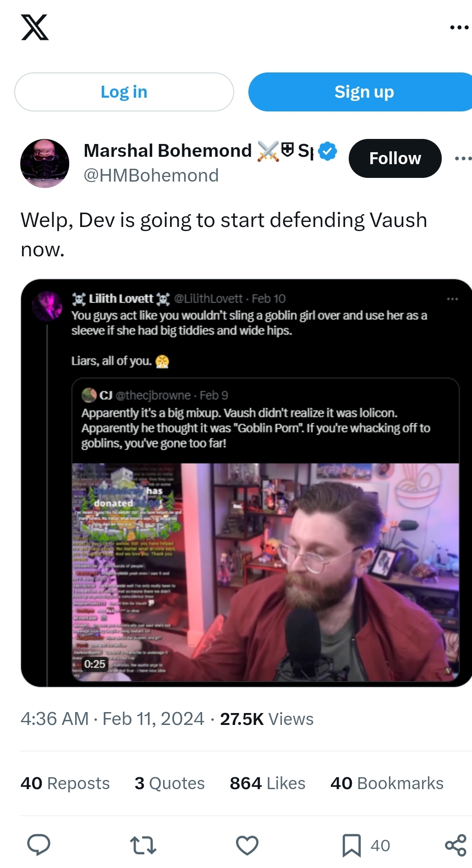Play the embedded 0:25 video

265,572
